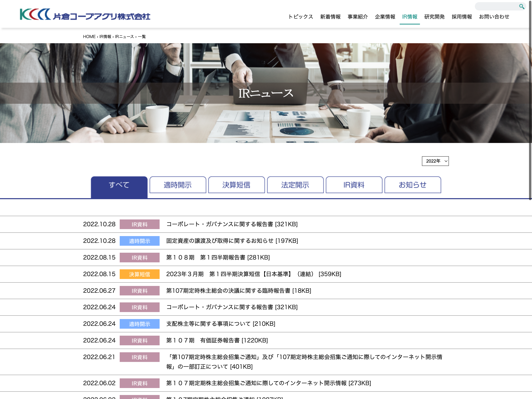The image size is (532, 399).
Task: Open the お知らせ tab
Action: (x=412, y=185)
